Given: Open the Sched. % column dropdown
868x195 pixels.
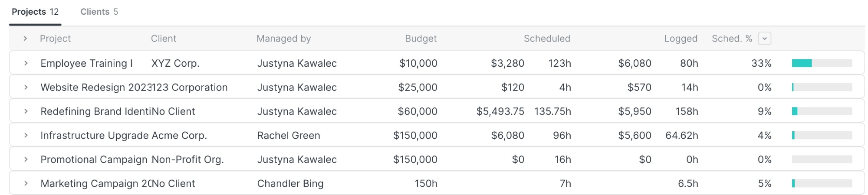Looking at the screenshot, I should (764, 39).
